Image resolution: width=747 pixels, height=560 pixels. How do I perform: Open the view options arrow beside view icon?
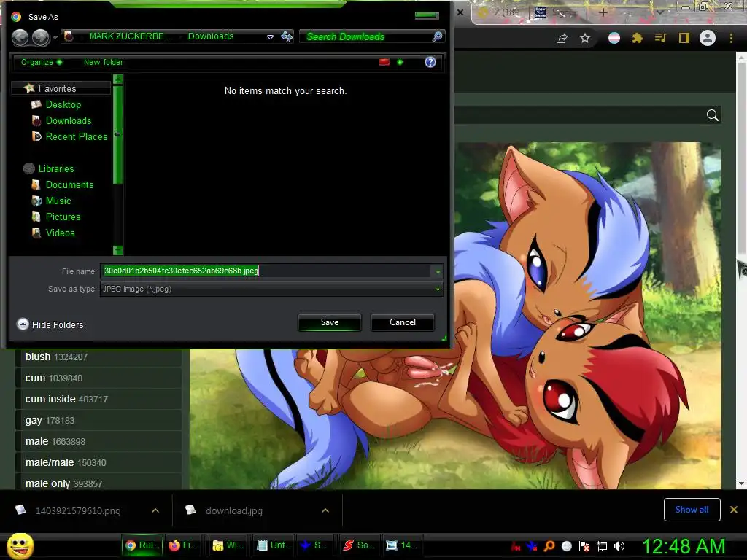point(400,62)
